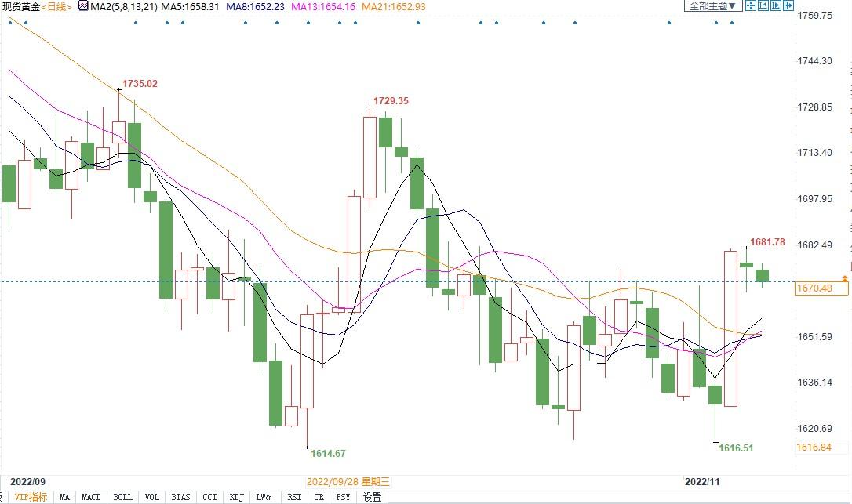Click the 1735.02 high price marker

coord(140,84)
